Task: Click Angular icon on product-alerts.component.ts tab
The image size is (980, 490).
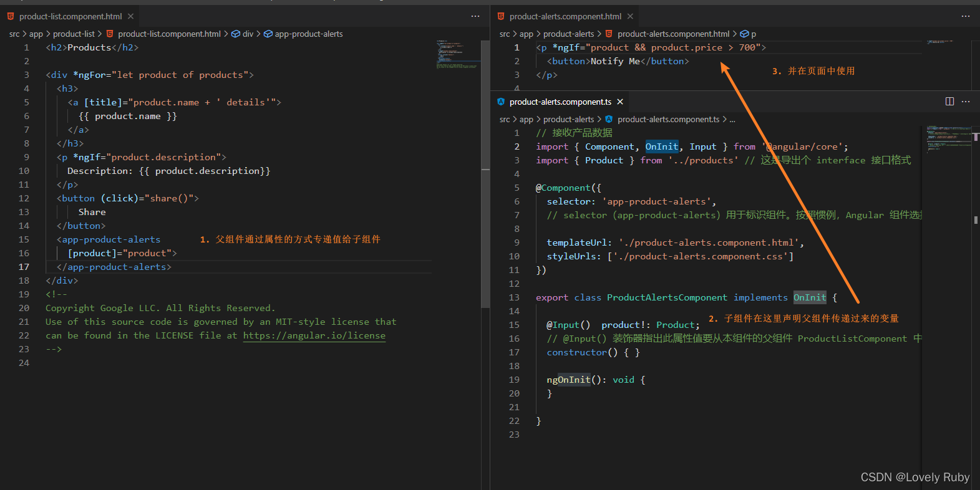Action: coord(501,102)
